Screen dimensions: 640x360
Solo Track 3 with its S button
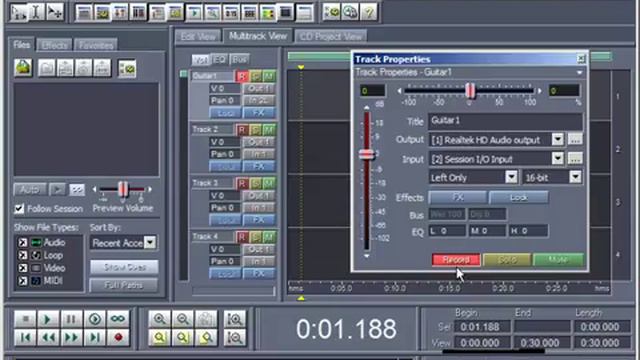[x=256, y=184]
